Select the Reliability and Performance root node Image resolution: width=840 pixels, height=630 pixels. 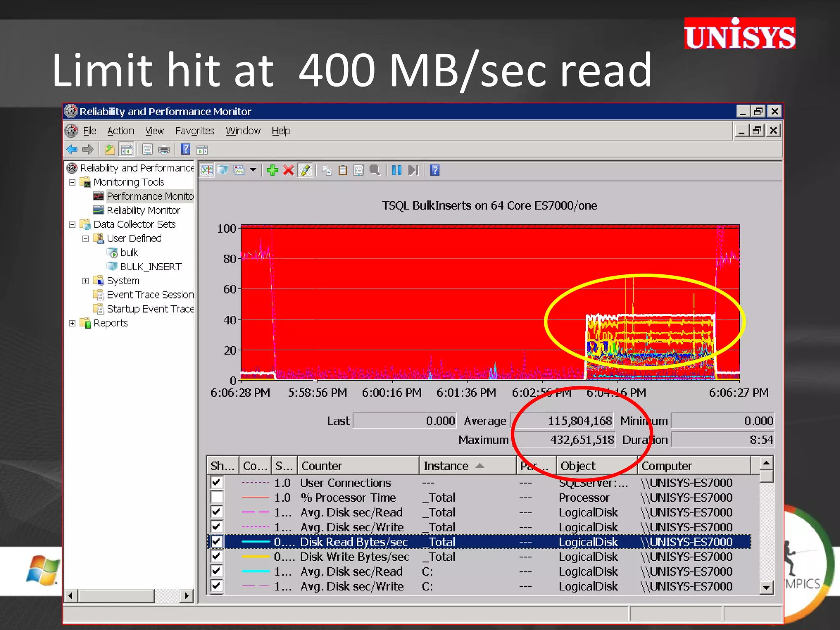pyautogui.click(x=137, y=168)
